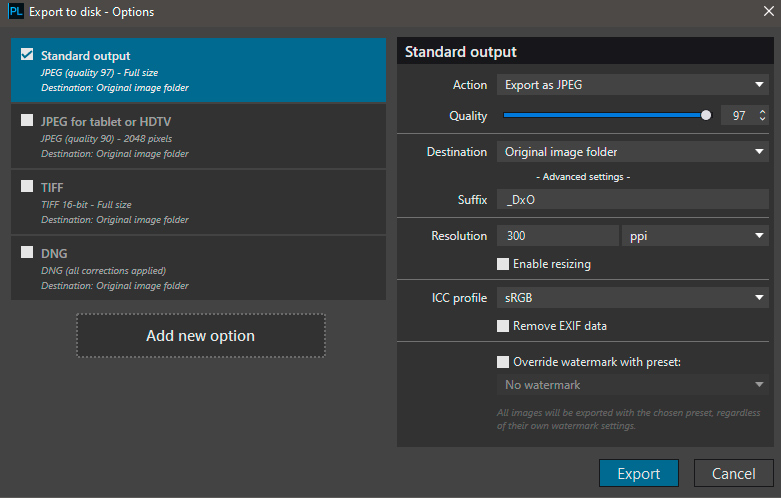Click the Suffix text field
Image resolution: width=781 pixels, height=498 pixels.
[x=632, y=200]
